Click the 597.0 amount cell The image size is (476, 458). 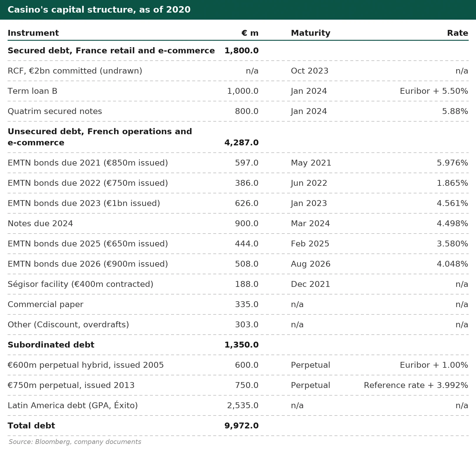point(247,163)
